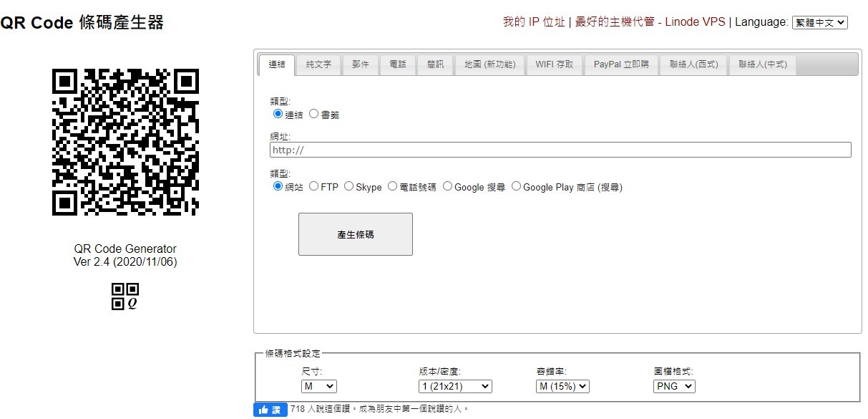Viewport: 868px width, 419px height.
Task: Click the 網址 URL input field
Action: pyautogui.click(x=560, y=150)
